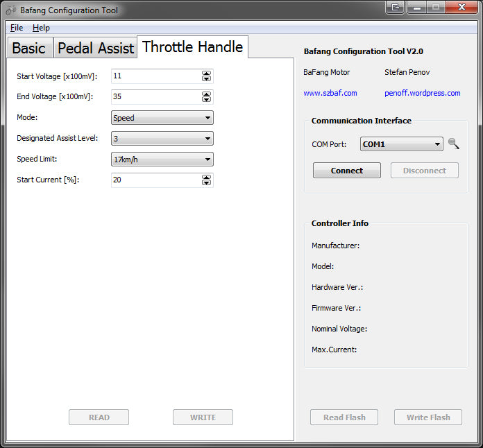Click inside the Start Voltage field
This screenshot has width=483, height=448.
click(155, 76)
